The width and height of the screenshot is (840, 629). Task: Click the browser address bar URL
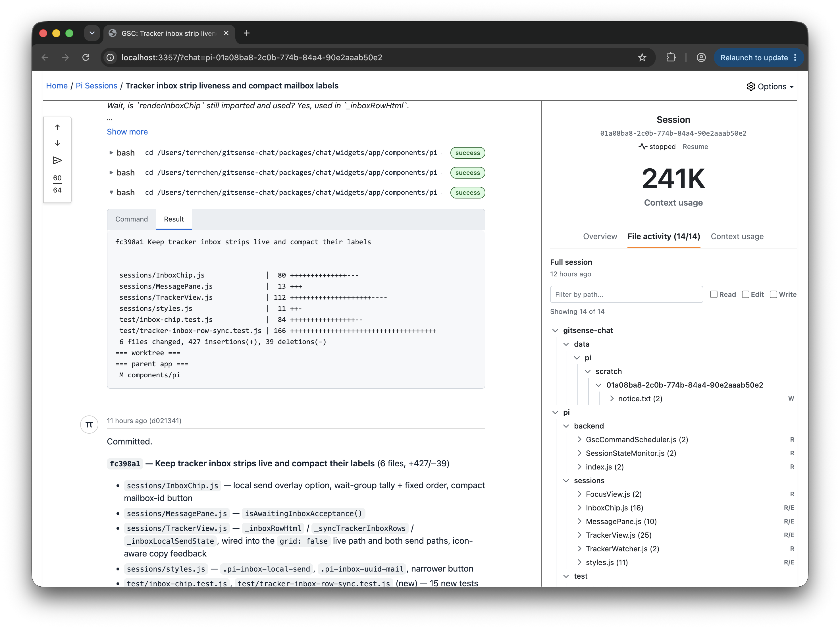click(x=252, y=57)
